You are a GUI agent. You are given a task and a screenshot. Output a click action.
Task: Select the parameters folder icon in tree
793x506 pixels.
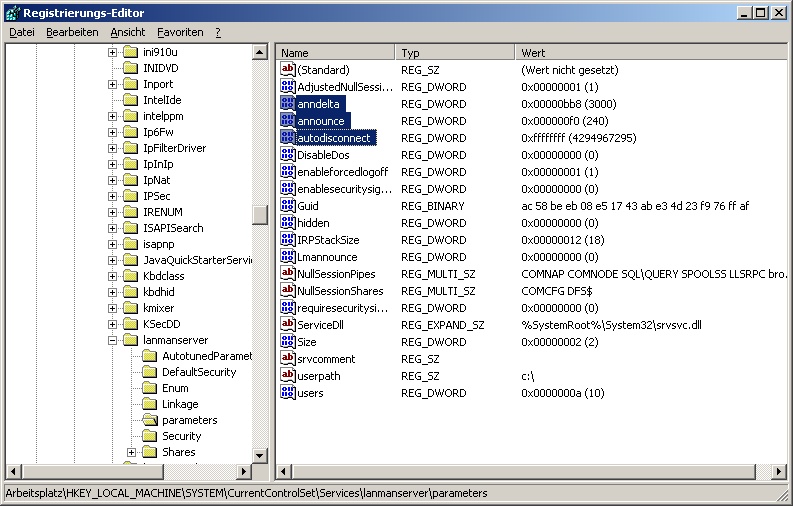pyautogui.click(x=148, y=420)
